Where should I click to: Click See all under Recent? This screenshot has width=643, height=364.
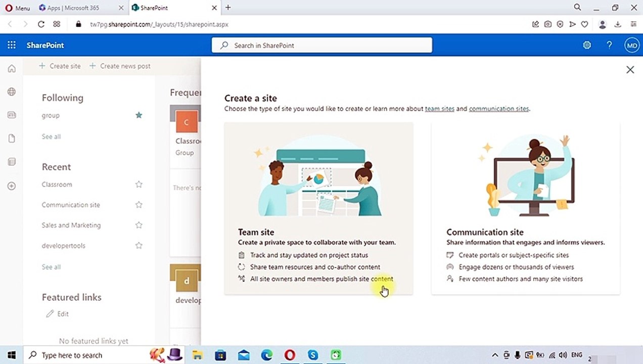tap(51, 267)
